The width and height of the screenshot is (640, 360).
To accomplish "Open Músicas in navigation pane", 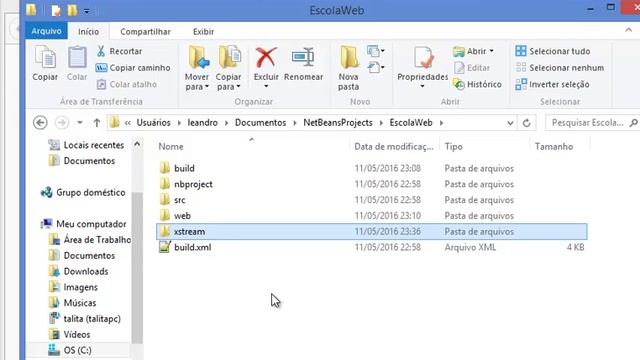I will [x=73, y=303].
